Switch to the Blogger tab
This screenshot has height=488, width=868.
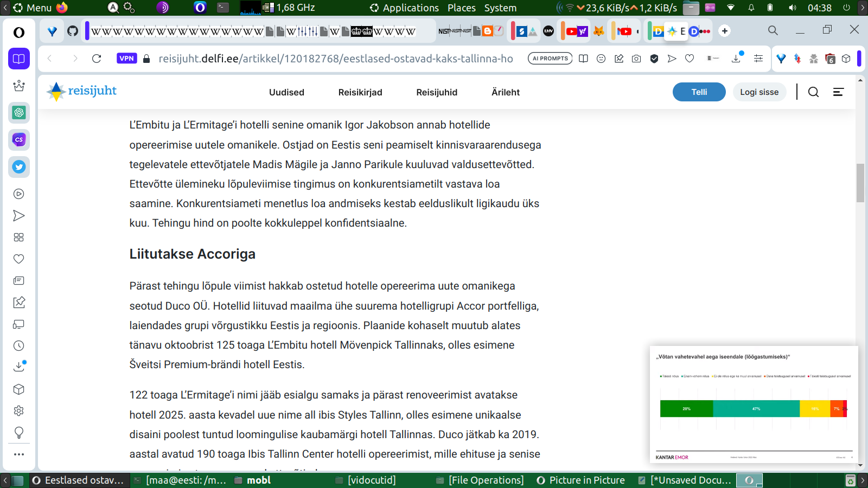488,31
